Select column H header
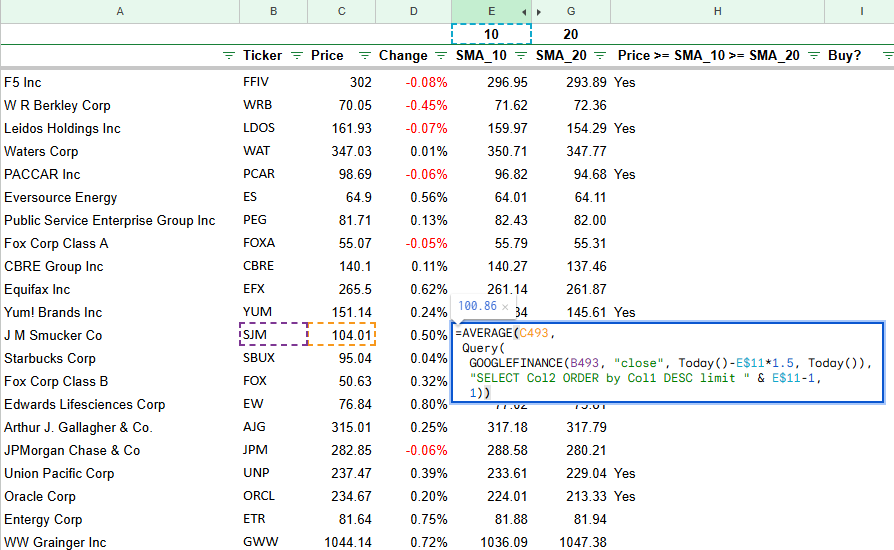This screenshot has height=550, width=894. point(717,11)
